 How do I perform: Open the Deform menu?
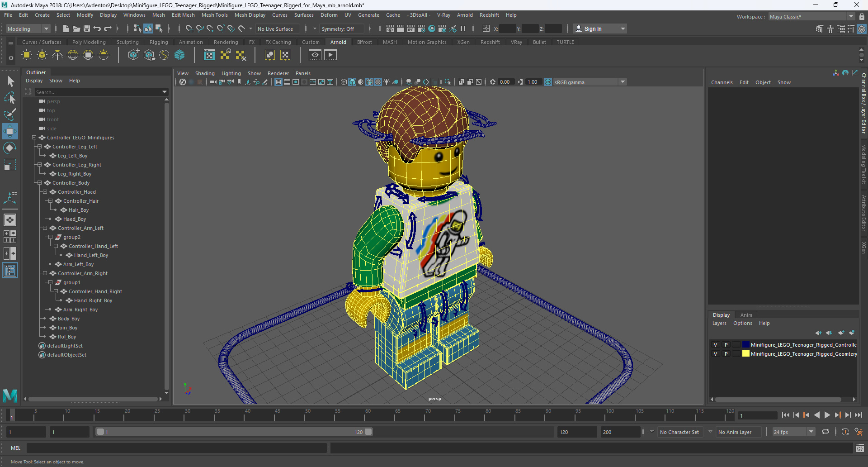(x=329, y=15)
